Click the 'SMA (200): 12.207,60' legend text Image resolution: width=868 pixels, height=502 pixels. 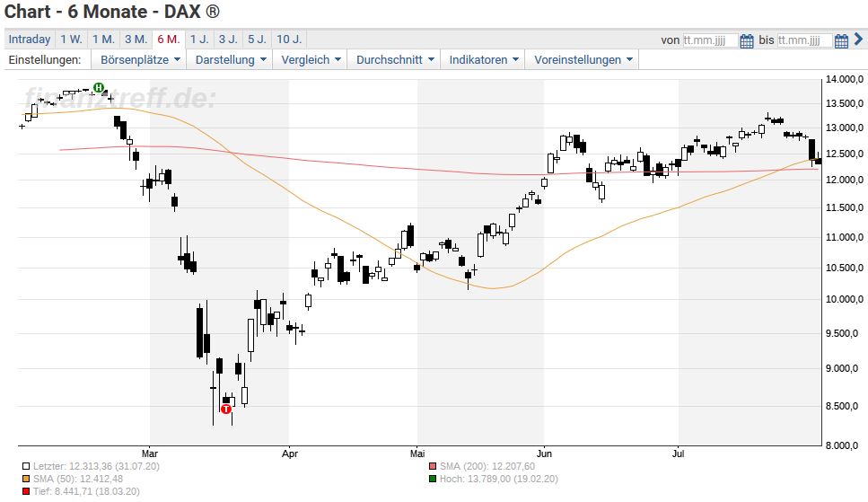(487, 467)
